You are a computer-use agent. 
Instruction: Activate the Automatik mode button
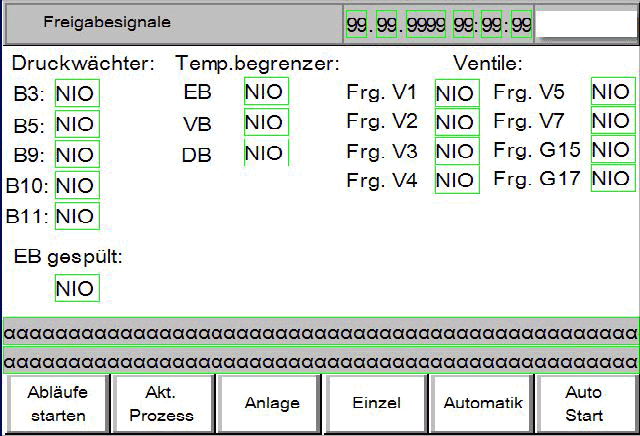[483, 403]
